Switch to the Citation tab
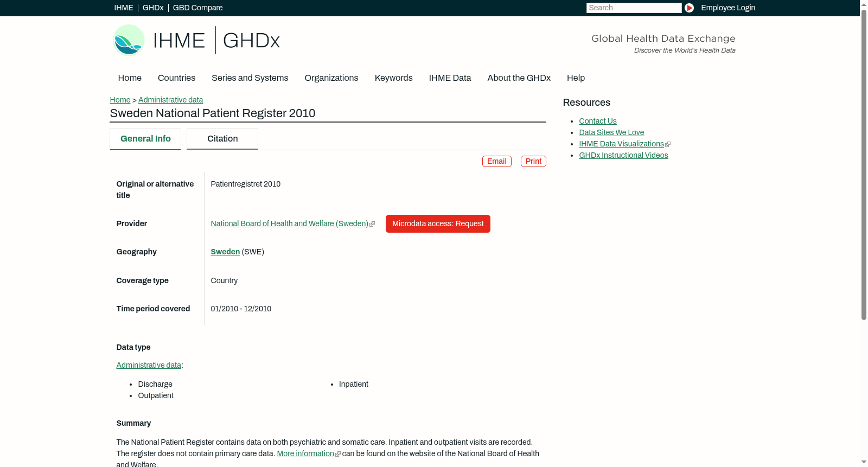This screenshot has width=868, height=467. (222, 139)
